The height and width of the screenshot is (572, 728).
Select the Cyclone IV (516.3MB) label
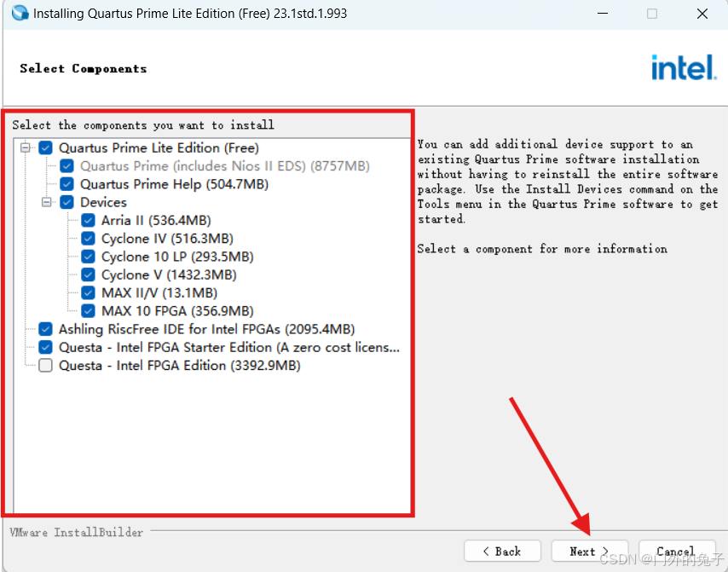167,239
